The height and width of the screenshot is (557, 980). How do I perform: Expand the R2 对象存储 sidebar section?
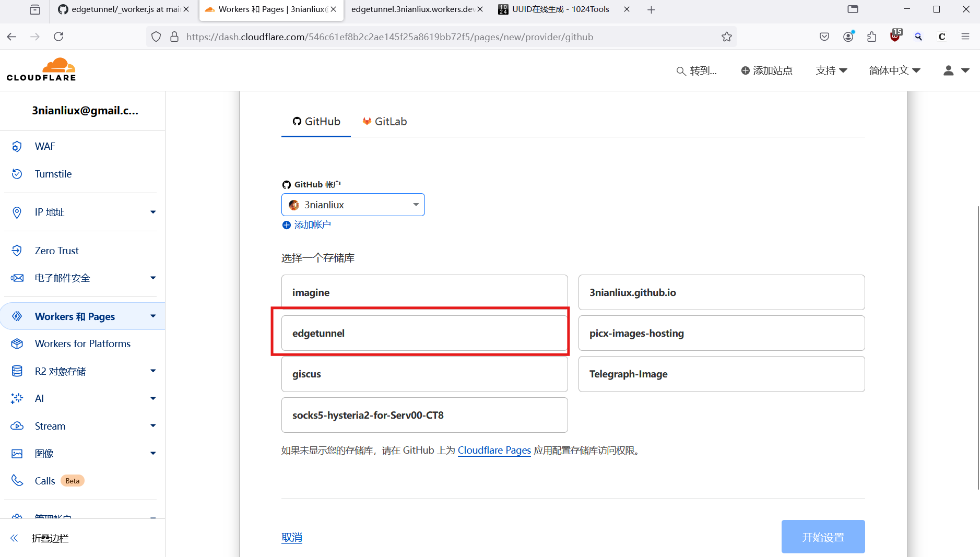pyautogui.click(x=153, y=371)
